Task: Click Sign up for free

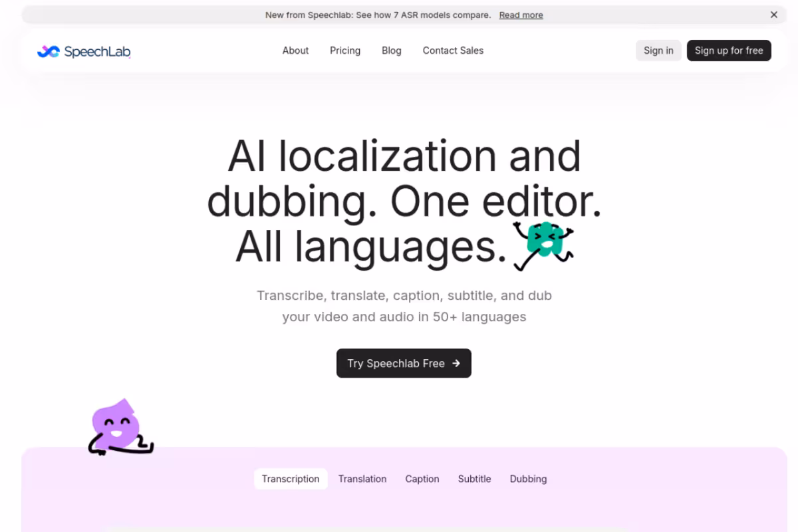Action: pyautogui.click(x=729, y=51)
